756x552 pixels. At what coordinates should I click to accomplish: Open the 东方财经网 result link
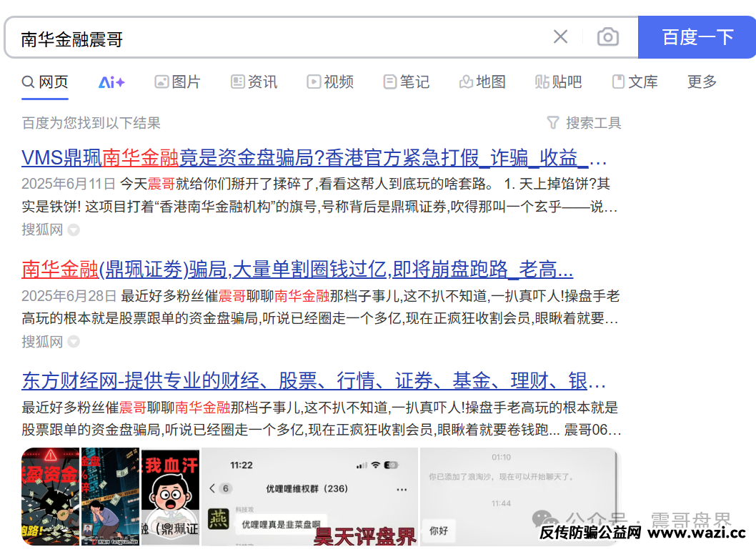coord(314,380)
